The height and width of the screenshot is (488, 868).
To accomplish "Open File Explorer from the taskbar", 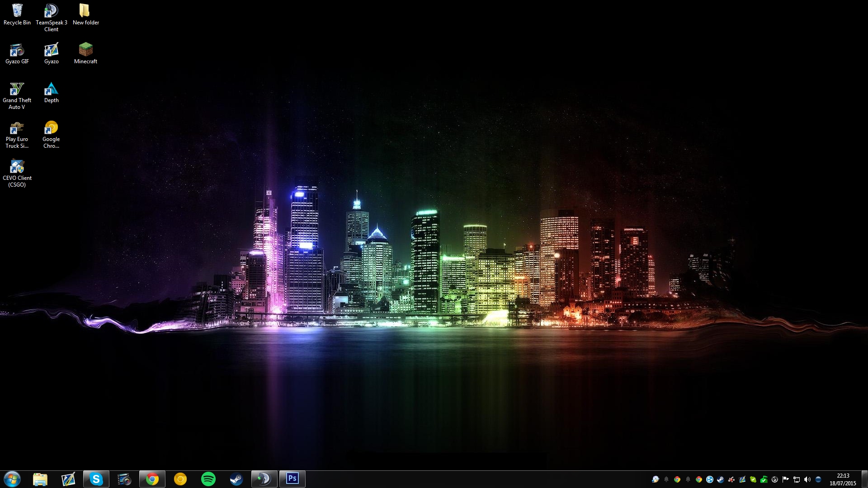I will pyautogui.click(x=40, y=479).
